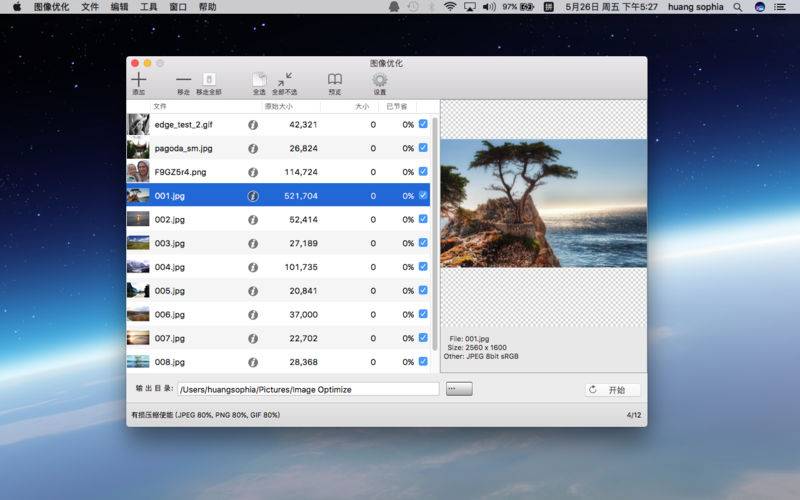Image resolution: width=800 pixels, height=500 pixels.
Task: Select the edge_test_2.gif thumbnail
Action: pos(138,124)
